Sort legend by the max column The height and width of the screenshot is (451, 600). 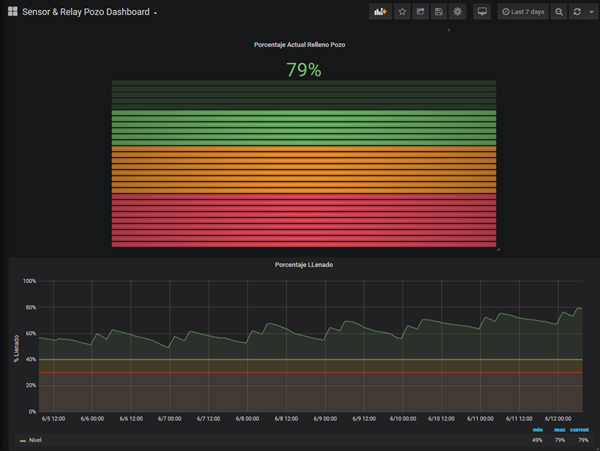click(558, 429)
